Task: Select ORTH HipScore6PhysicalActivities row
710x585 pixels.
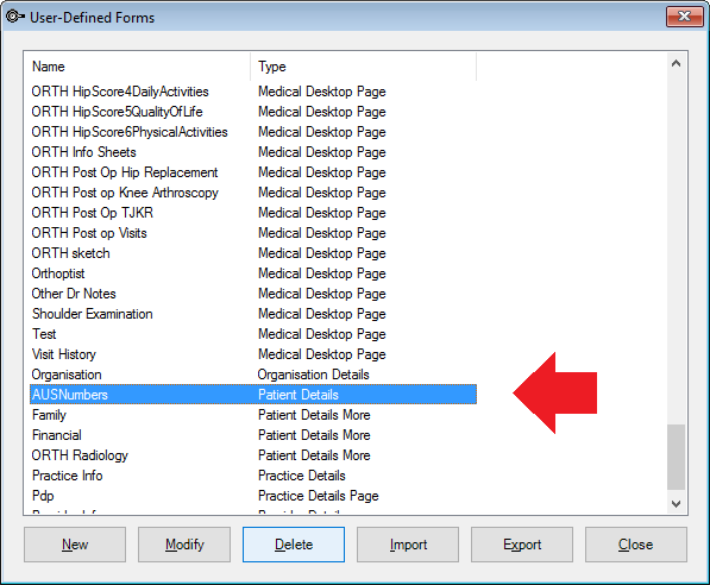Action: click(x=254, y=132)
